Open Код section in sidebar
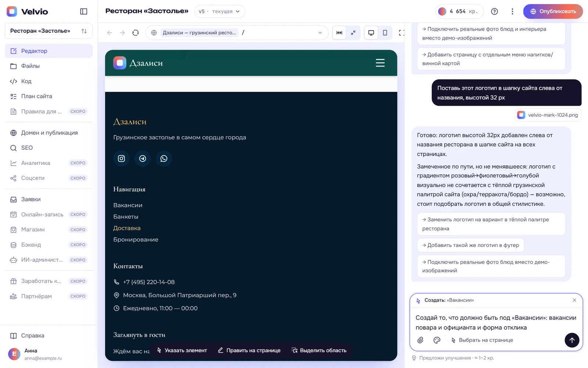Viewport: 588px width, 368px height. 49,81
